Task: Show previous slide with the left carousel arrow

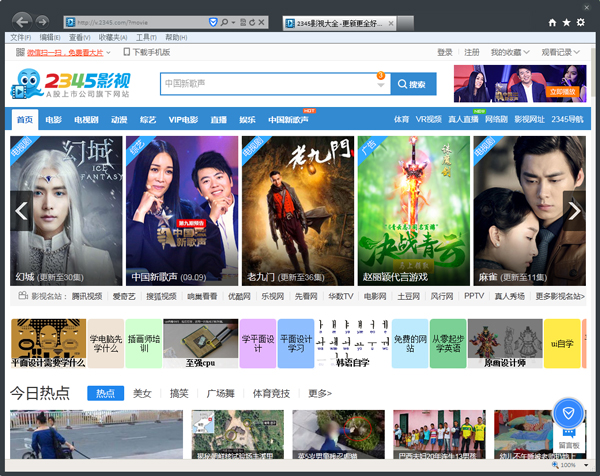Action: [21, 211]
